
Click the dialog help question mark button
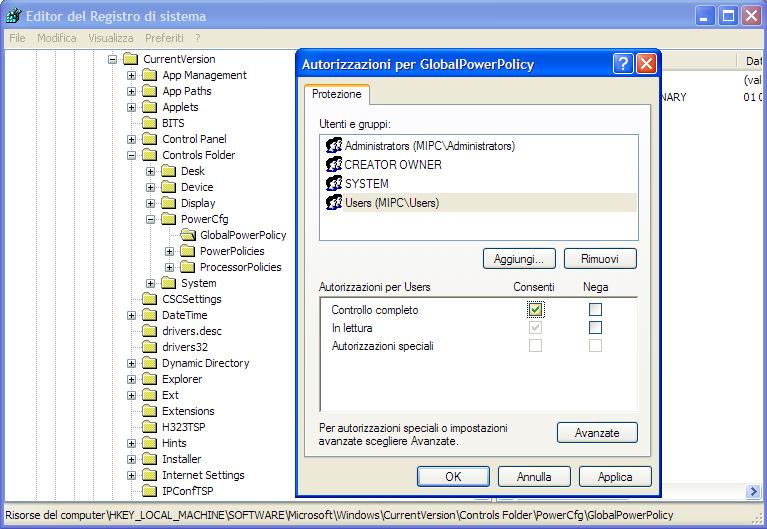coord(623,64)
